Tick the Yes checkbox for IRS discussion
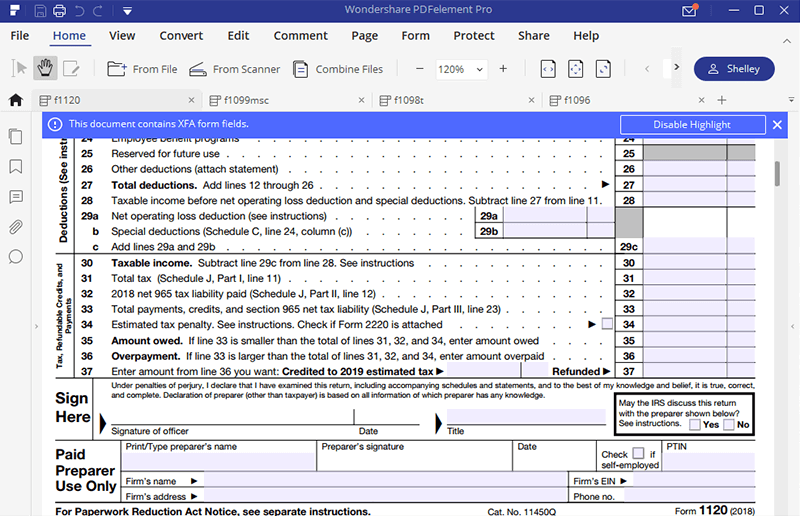This screenshot has width=800, height=516. (695, 424)
